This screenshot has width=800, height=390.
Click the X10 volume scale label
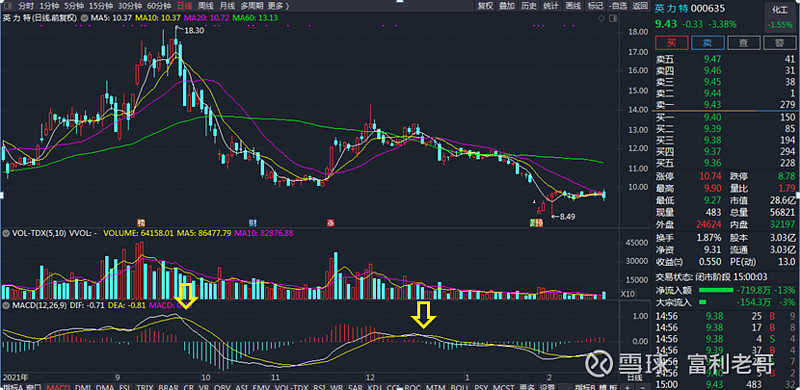point(628,294)
